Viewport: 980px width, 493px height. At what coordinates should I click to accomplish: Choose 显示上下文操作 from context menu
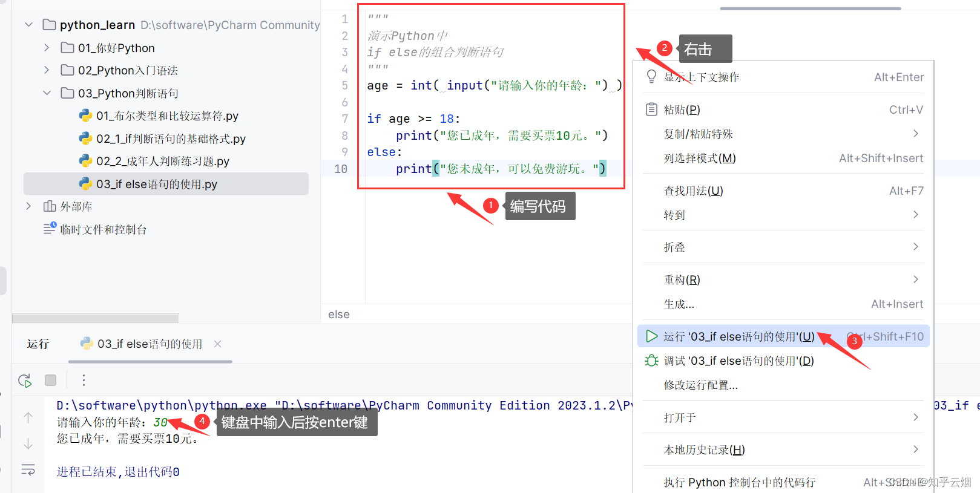pos(783,77)
